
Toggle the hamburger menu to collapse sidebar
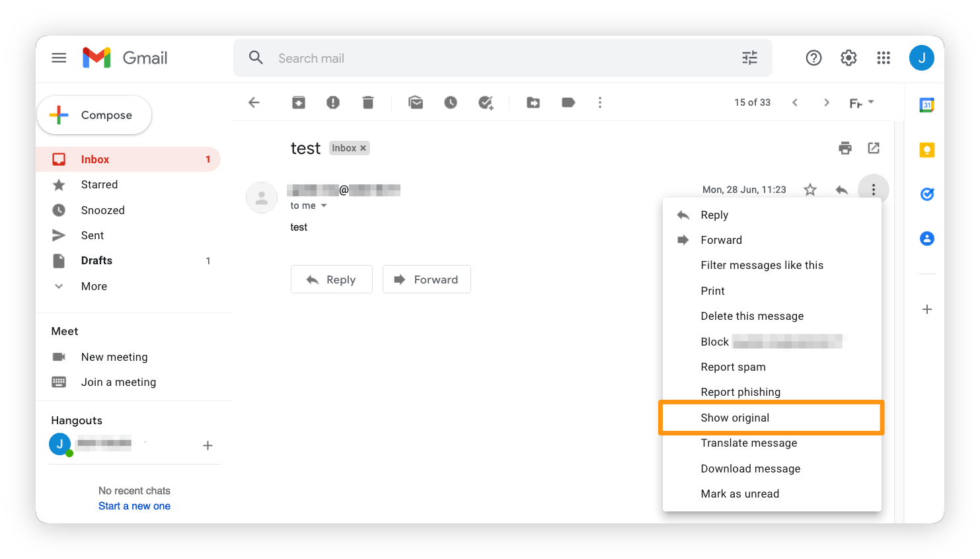point(59,57)
